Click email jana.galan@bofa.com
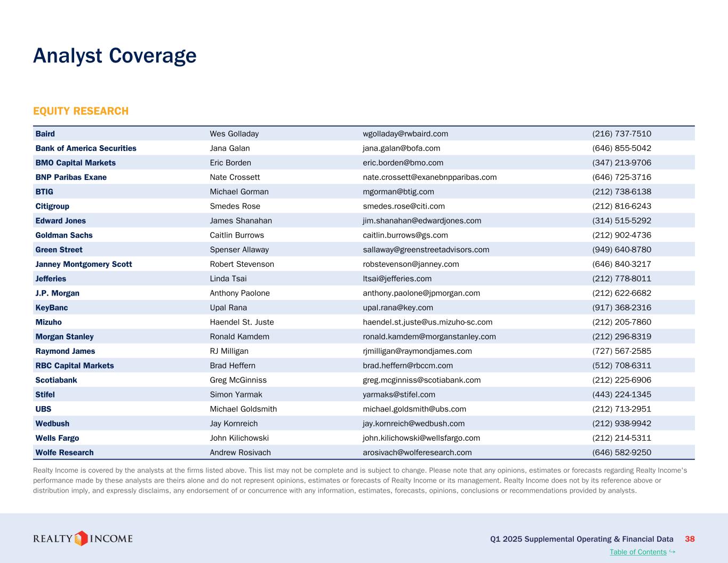728x563 pixels. [x=401, y=148]
